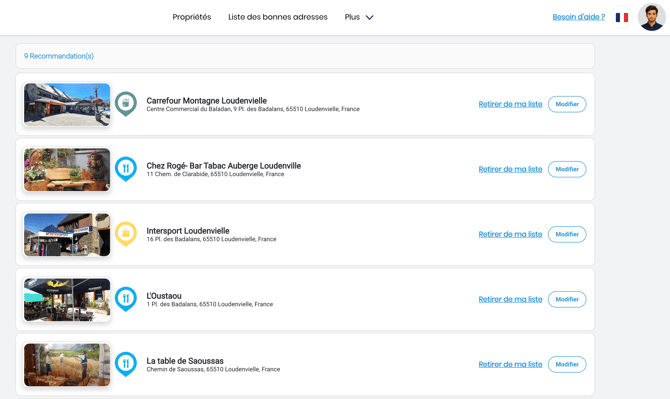Switch language with the French flag icon
670x399 pixels.
622,17
